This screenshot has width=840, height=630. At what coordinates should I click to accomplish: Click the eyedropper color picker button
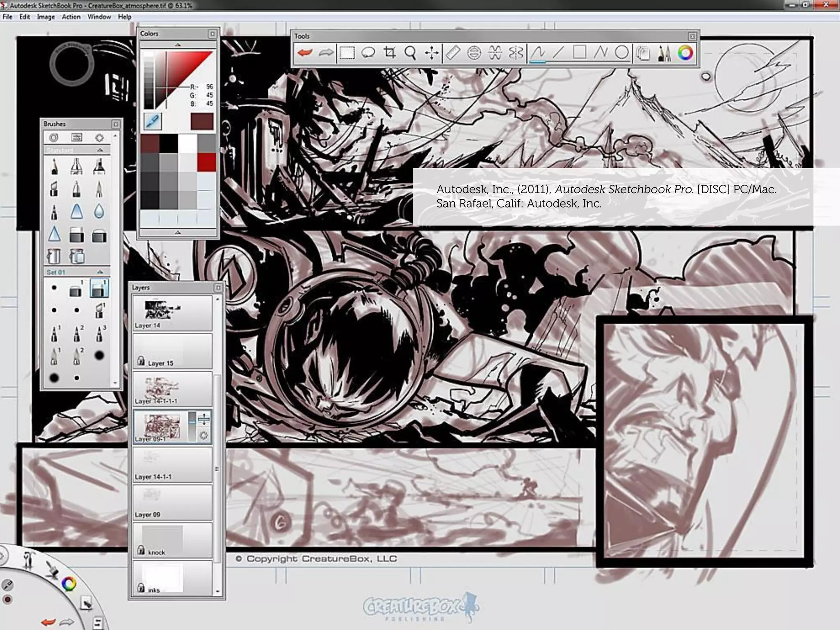(153, 121)
